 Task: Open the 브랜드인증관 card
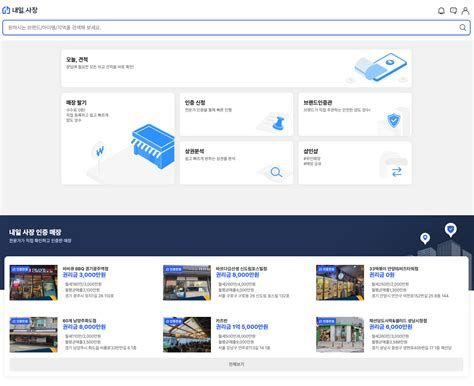pos(355,114)
